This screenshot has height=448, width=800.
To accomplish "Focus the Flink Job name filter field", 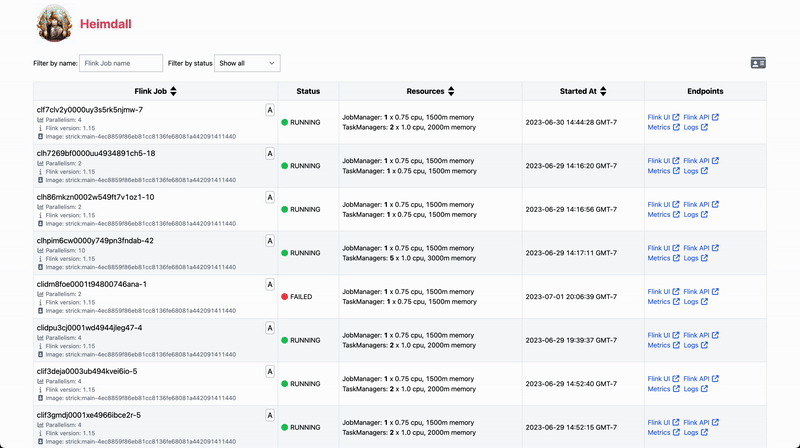I will click(x=121, y=63).
